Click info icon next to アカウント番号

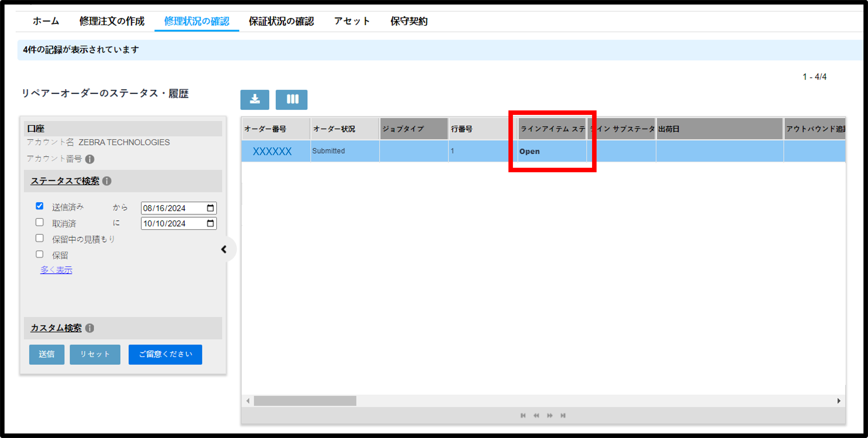click(x=90, y=159)
